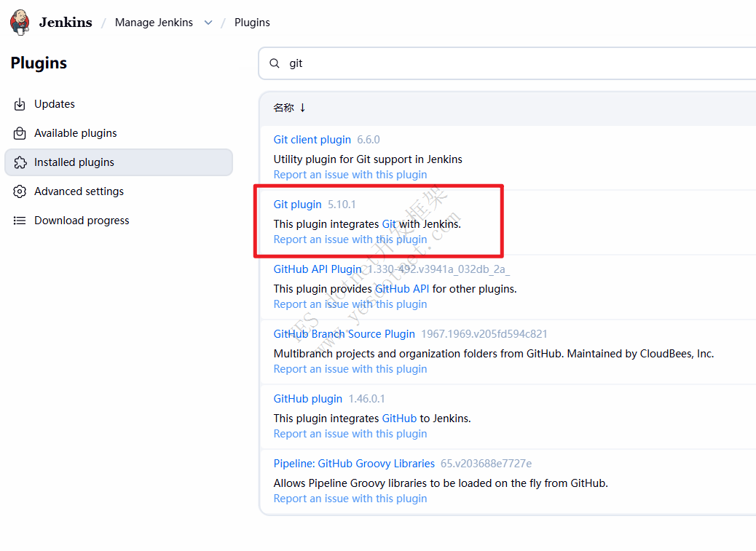This screenshot has height=551, width=756.
Task: Click the Jenkins home text link
Action: 66,22
